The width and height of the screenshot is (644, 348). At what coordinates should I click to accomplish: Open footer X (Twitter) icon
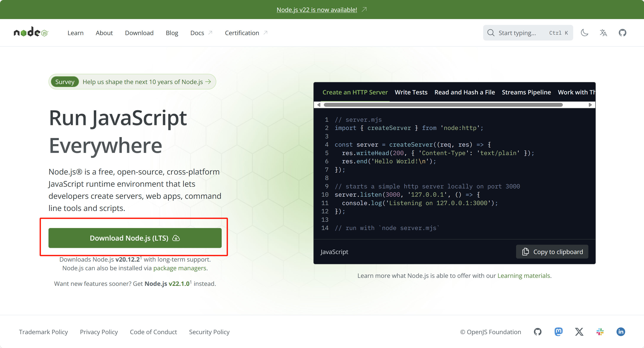579,332
